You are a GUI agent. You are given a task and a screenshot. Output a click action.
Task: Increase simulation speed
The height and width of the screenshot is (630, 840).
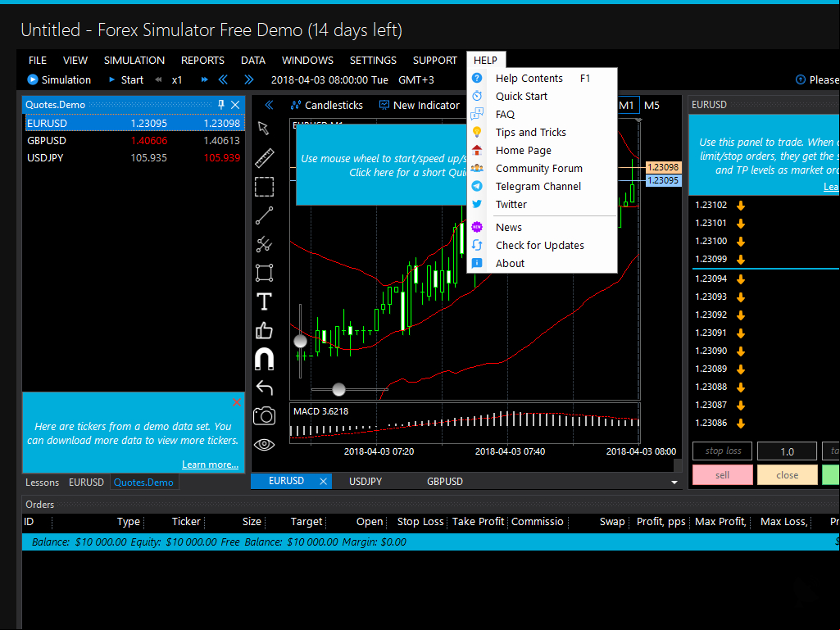point(204,79)
